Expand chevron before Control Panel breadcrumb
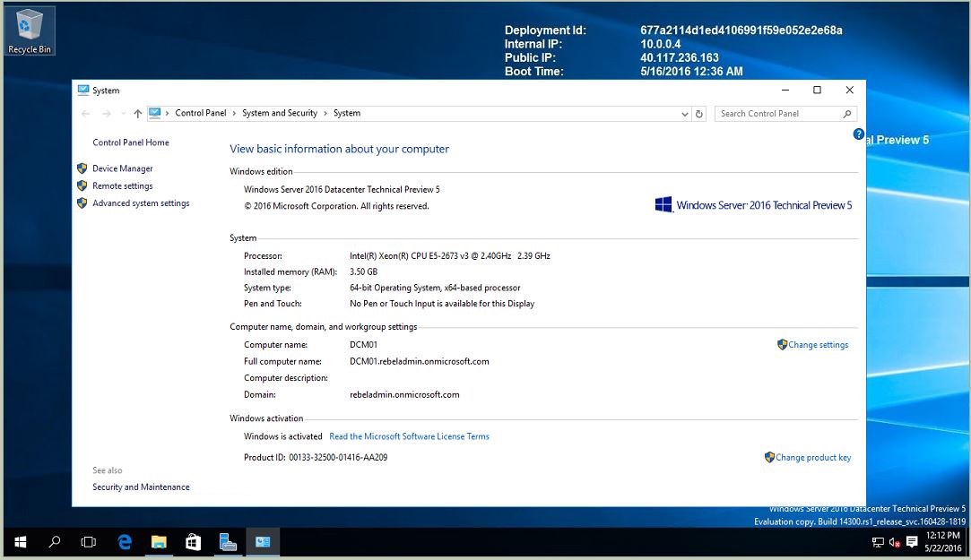Screen dimensions: 971x560 coord(167,113)
